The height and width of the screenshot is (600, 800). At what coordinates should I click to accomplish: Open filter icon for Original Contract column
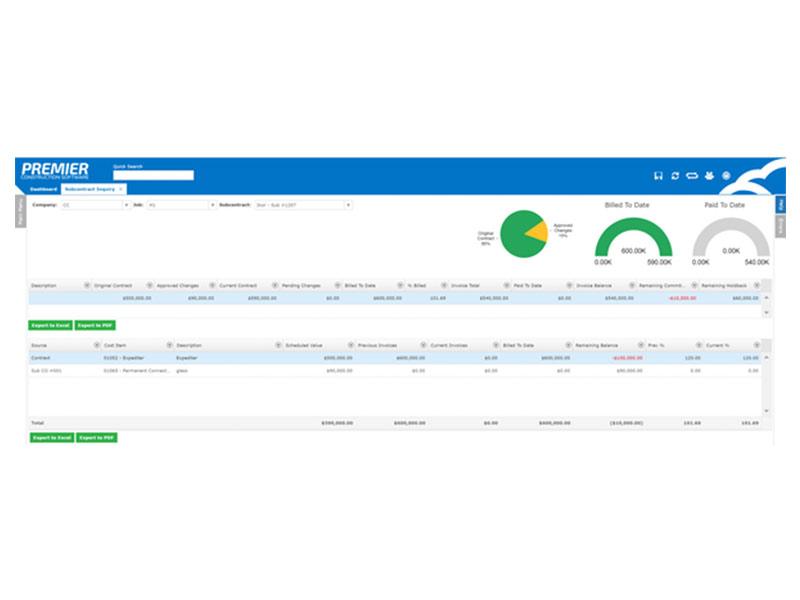(150, 285)
